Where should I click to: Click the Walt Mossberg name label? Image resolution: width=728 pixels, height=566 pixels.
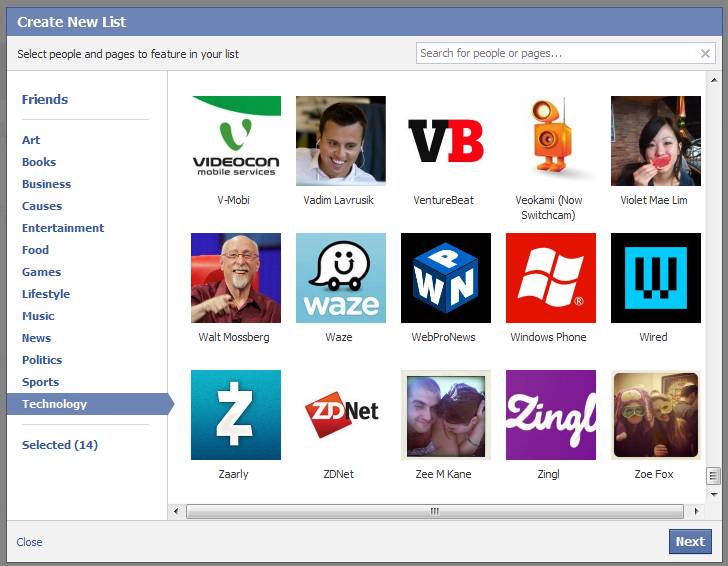click(x=234, y=337)
